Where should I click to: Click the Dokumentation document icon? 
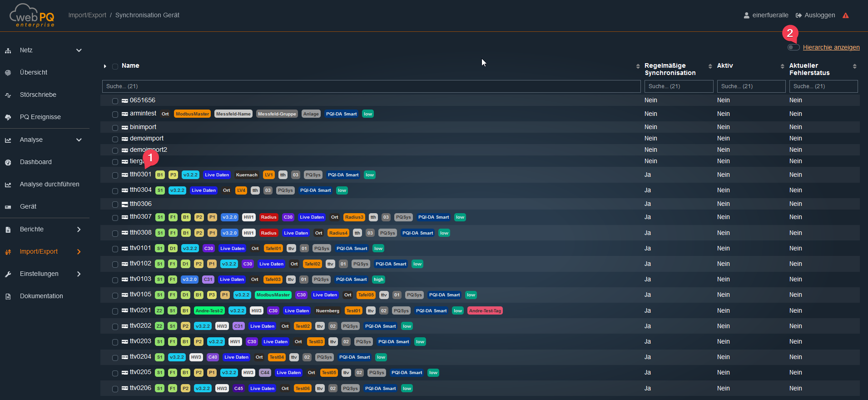click(8, 296)
